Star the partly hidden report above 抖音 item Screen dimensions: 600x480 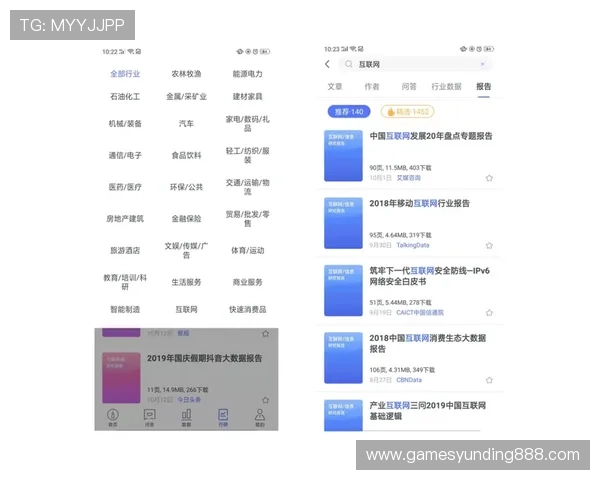click(x=266, y=334)
